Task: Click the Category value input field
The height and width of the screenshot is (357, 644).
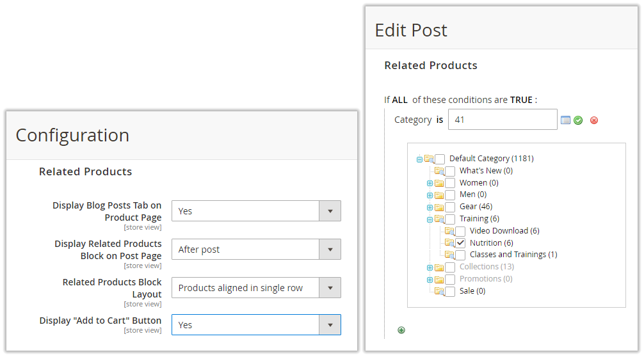Action: pyautogui.click(x=503, y=120)
